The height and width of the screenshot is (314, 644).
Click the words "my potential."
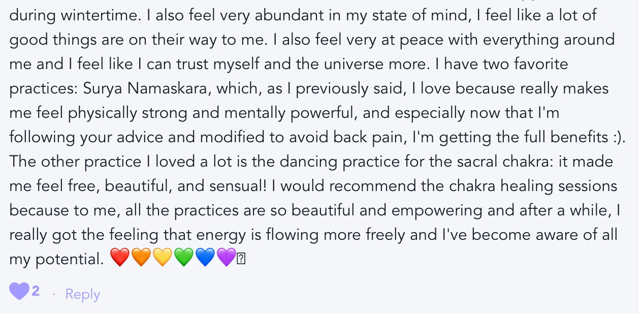[x=56, y=260]
